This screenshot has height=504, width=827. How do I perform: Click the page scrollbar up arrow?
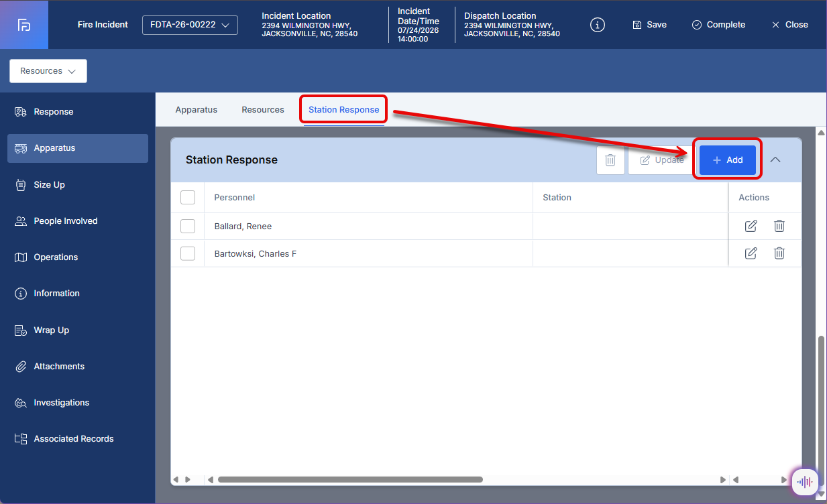point(820,132)
